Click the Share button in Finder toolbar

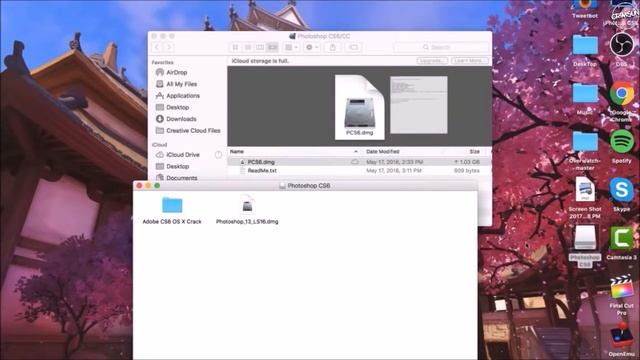click(x=333, y=47)
